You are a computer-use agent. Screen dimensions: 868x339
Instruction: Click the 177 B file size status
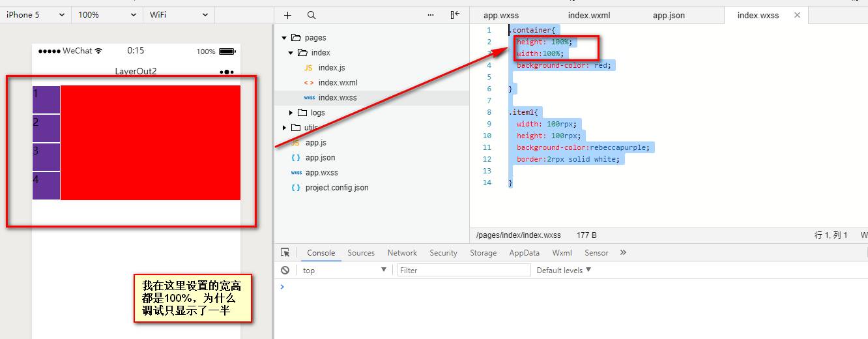pos(586,235)
